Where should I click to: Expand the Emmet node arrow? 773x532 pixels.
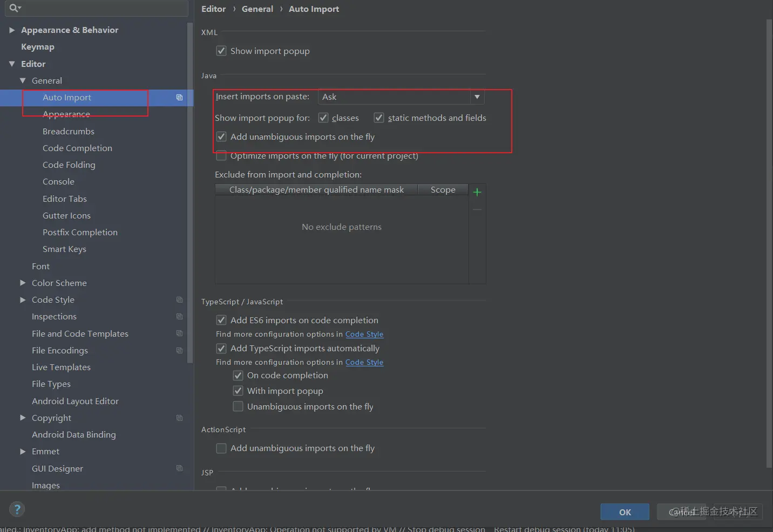click(23, 452)
